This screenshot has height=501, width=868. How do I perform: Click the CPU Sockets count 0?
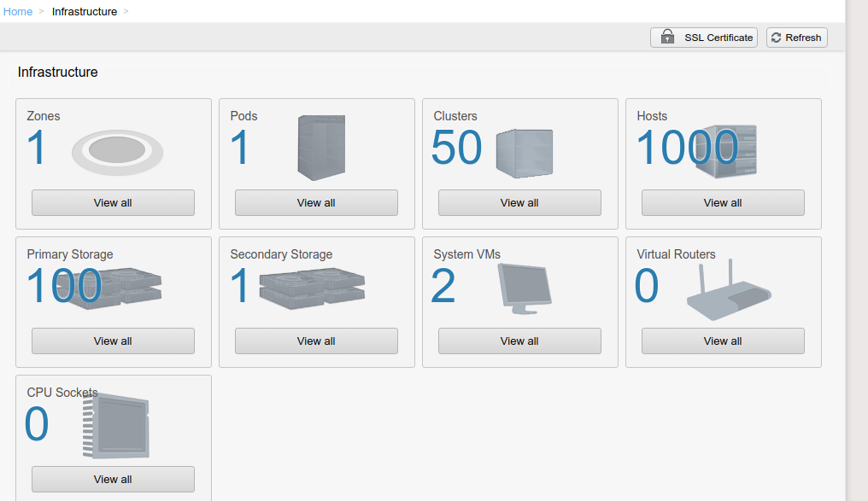tap(37, 424)
